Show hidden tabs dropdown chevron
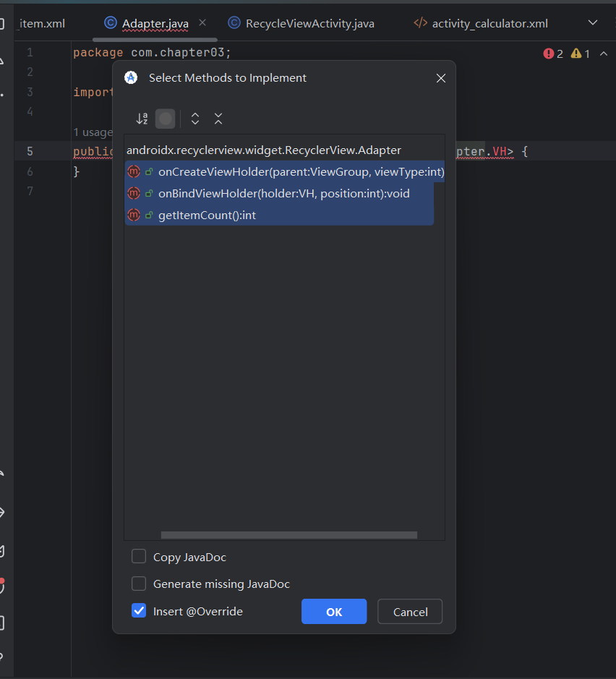Image resolution: width=616 pixels, height=679 pixels. [593, 22]
